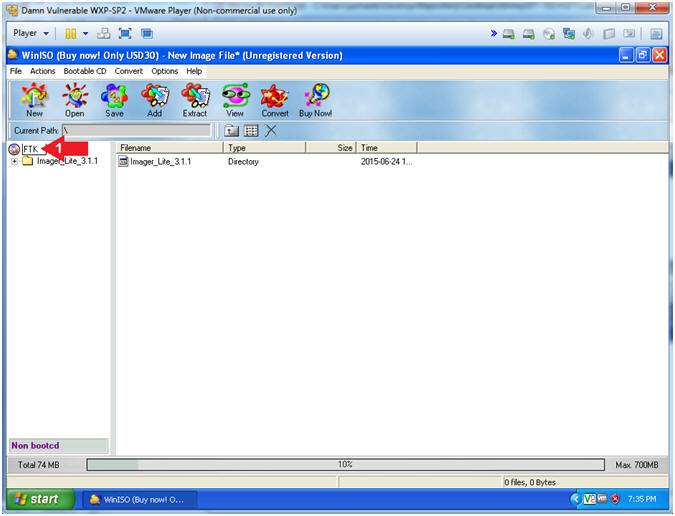Click the Open toolbar icon
This screenshot has height=516, width=675.
[74, 100]
